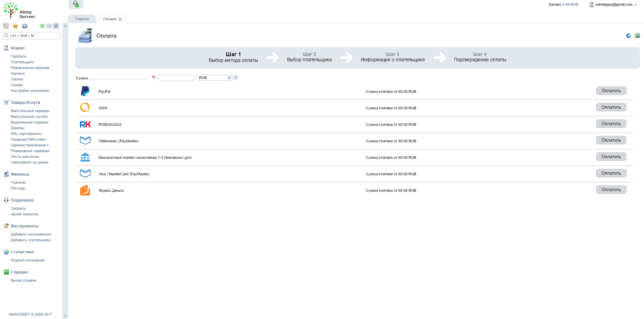Click the Visa | MasterCard envelope icon
The height and width of the screenshot is (319, 644).
(85, 173)
